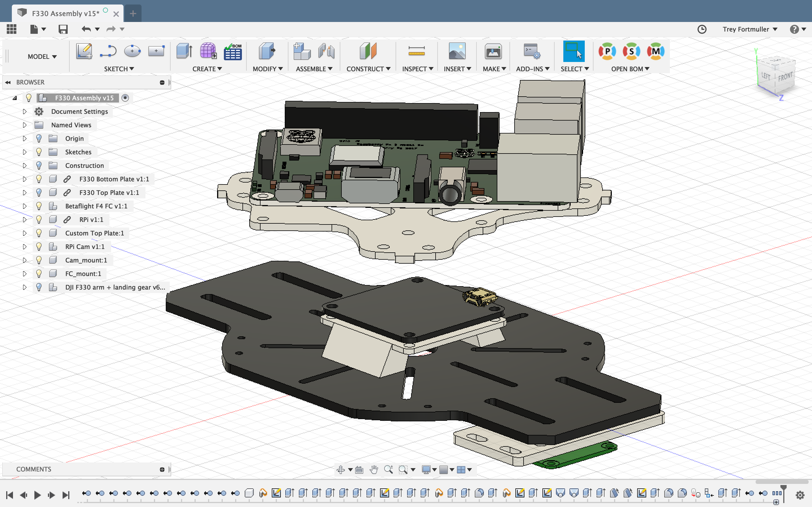The height and width of the screenshot is (507, 812).
Task: Open the MODIFY menu
Action: point(267,69)
